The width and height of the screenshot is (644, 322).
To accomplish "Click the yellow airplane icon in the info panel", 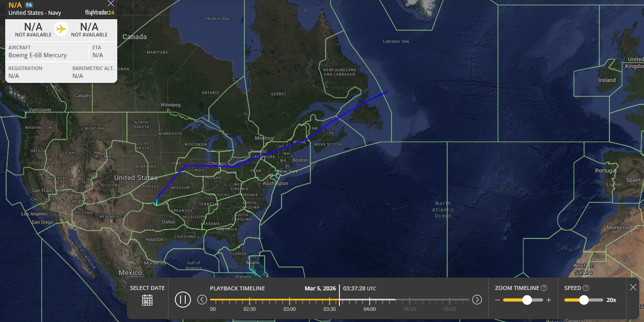I will point(61,29).
